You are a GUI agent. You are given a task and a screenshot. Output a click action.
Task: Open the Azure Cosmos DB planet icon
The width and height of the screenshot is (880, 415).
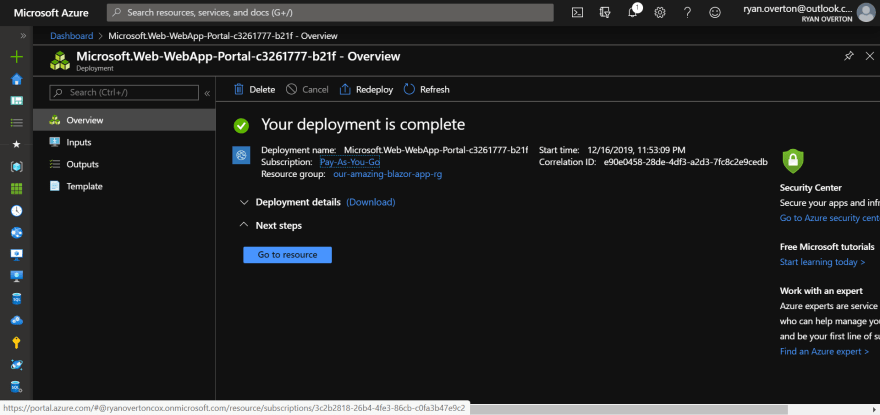tap(17, 364)
